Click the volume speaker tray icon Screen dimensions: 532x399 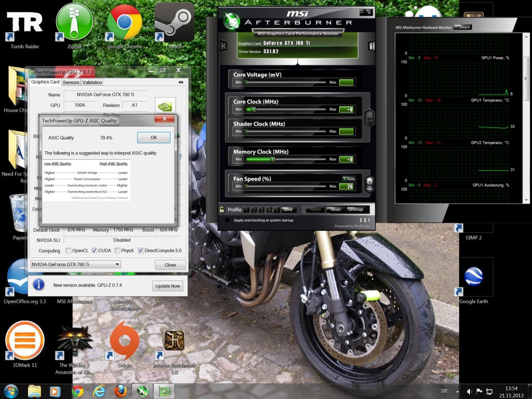(x=469, y=392)
